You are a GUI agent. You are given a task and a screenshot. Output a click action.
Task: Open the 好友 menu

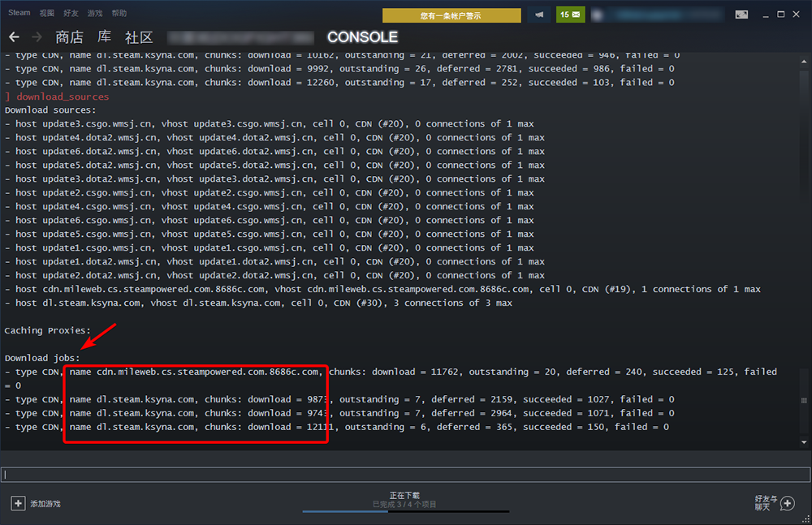(71, 13)
